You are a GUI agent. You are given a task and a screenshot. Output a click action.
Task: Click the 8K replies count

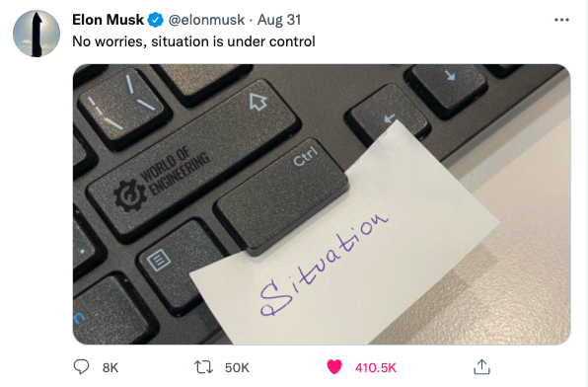point(110,368)
